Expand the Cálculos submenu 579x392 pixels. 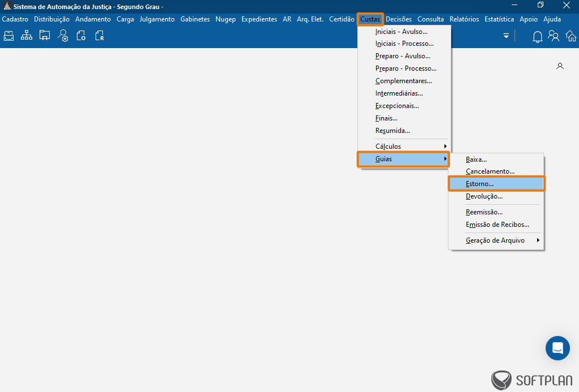(403, 147)
